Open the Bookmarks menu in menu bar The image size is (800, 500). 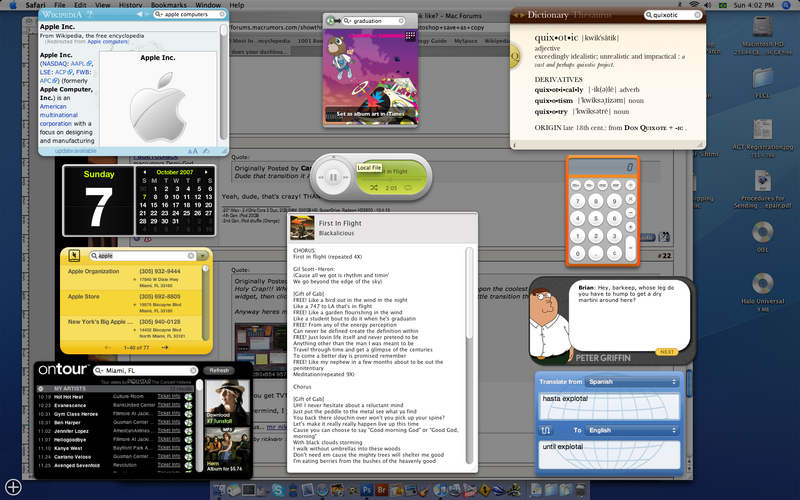click(x=169, y=5)
